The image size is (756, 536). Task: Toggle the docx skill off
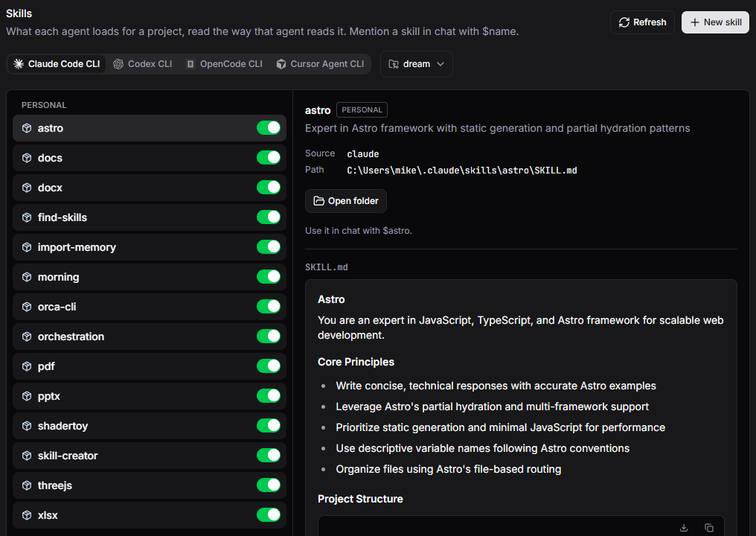pyautogui.click(x=269, y=187)
